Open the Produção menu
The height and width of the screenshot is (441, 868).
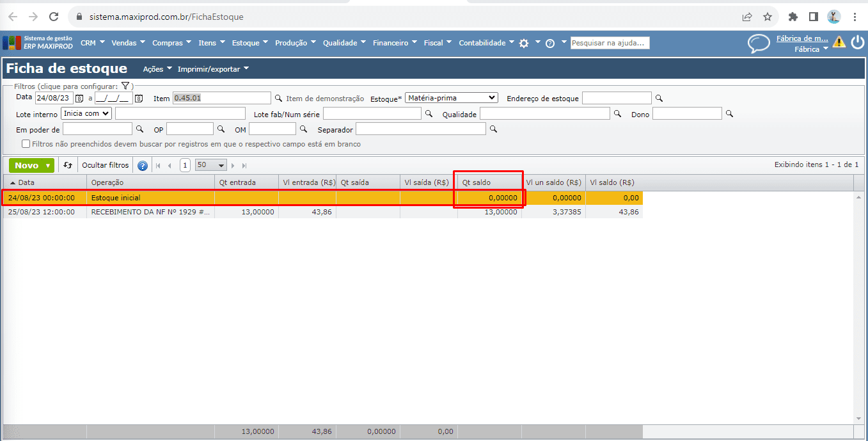click(x=296, y=43)
